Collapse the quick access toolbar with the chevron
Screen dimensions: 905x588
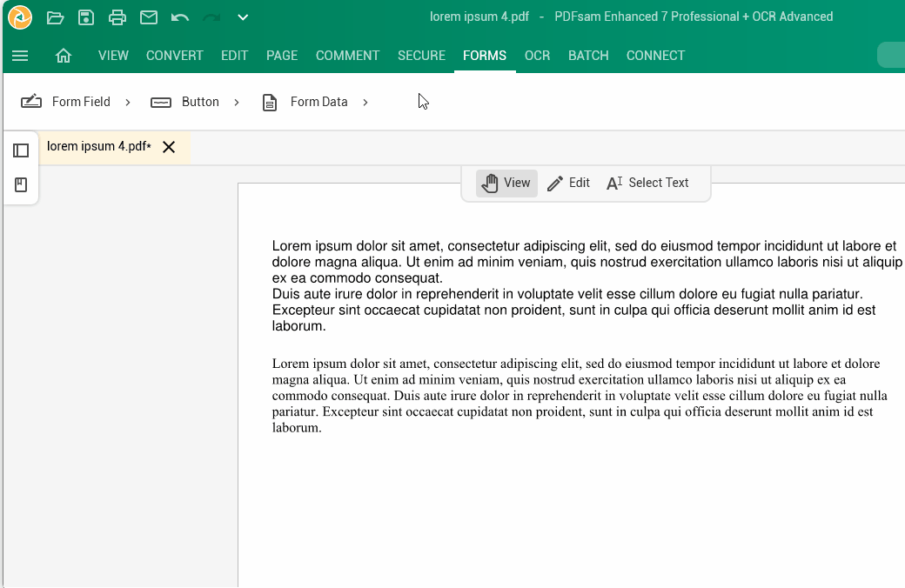[x=241, y=17]
